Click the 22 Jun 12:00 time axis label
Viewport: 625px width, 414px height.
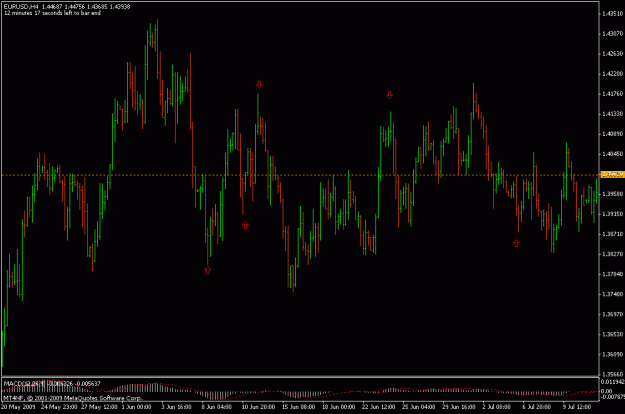pyautogui.click(x=379, y=407)
